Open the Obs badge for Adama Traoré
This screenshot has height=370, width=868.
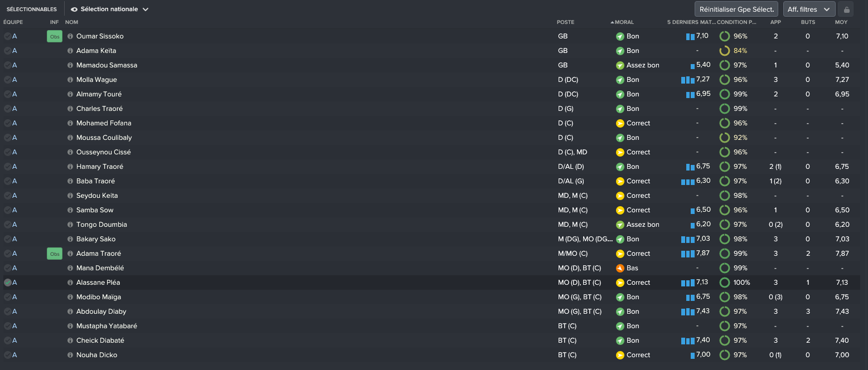click(55, 254)
